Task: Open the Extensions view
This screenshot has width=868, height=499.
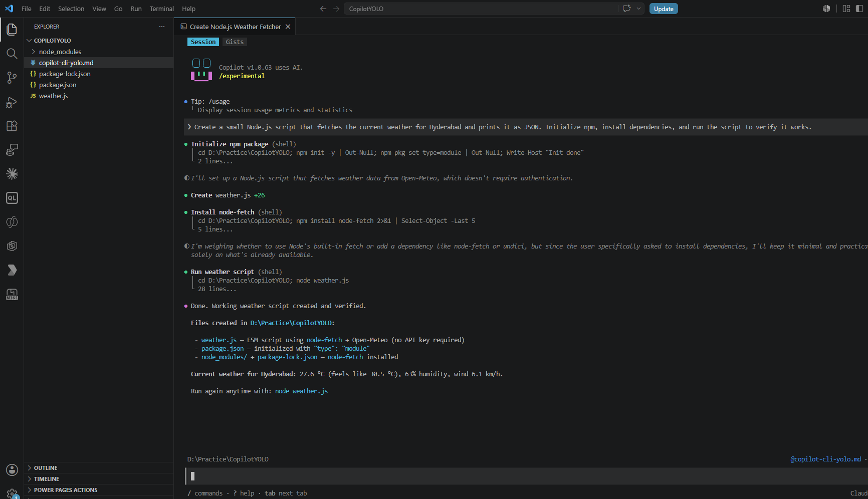Action: (12, 126)
